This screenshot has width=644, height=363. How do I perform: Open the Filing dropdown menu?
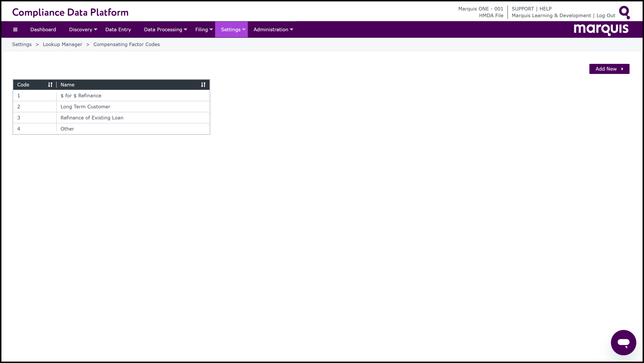204,29
